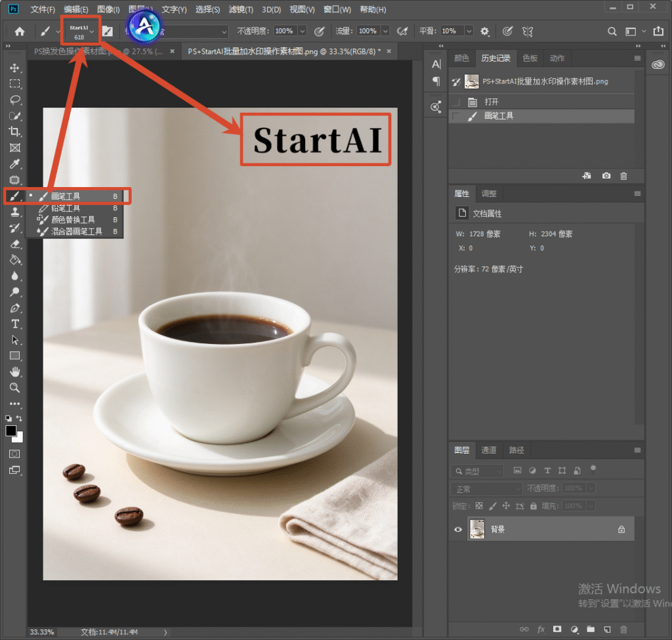Switch to the 调整 tab

489,194
